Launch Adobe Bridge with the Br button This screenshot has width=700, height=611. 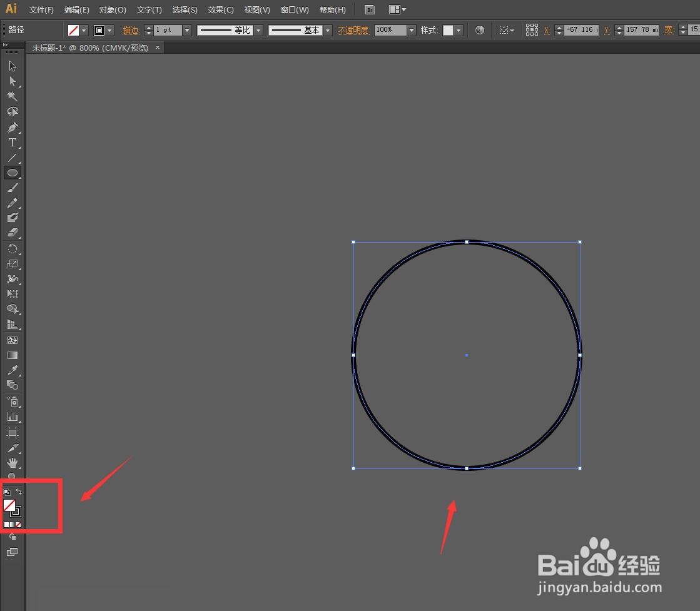370,10
